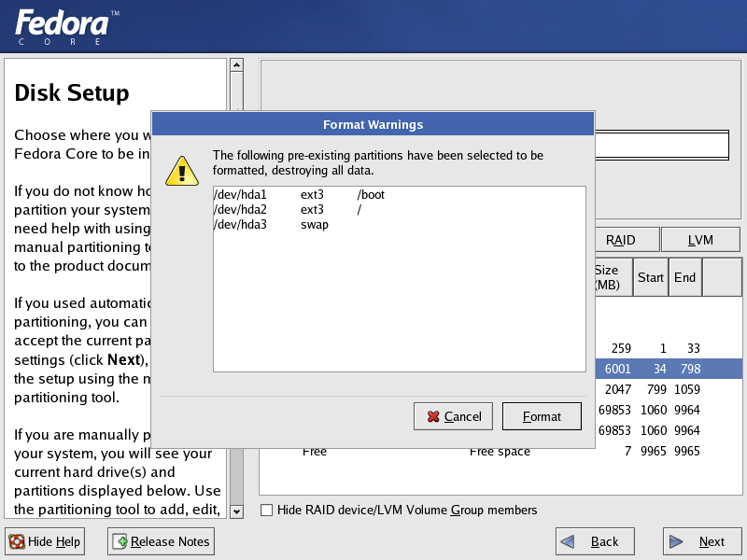The image size is (747, 560).
Task: Select the /dev/hda1 entry in the list
Action: pos(400,195)
